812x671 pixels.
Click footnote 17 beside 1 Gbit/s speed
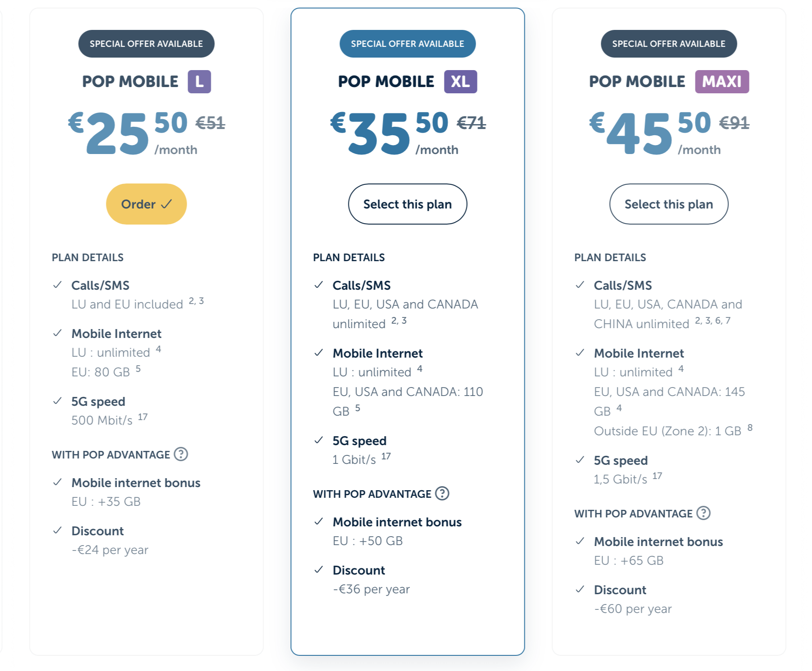coord(386,456)
